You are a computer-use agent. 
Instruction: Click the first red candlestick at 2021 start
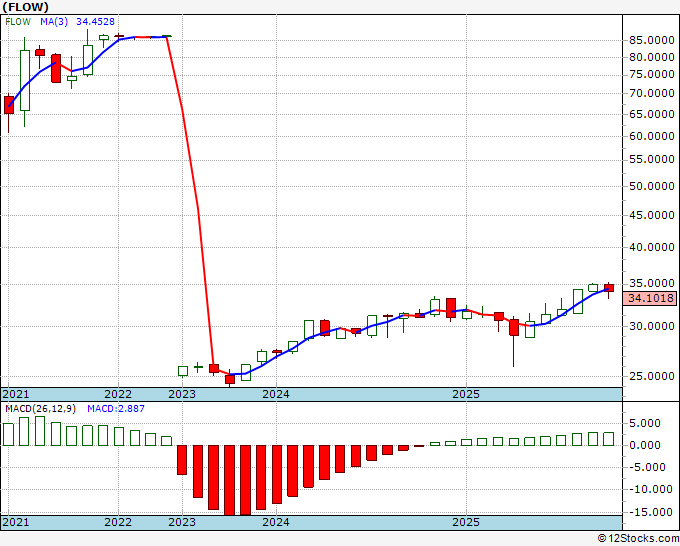point(9,105)
